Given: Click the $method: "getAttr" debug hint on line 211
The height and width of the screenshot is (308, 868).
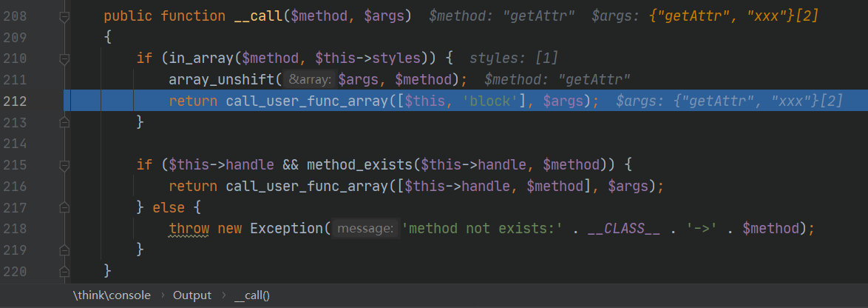Looking at the screenshot, I should click(x=557, y=80).
